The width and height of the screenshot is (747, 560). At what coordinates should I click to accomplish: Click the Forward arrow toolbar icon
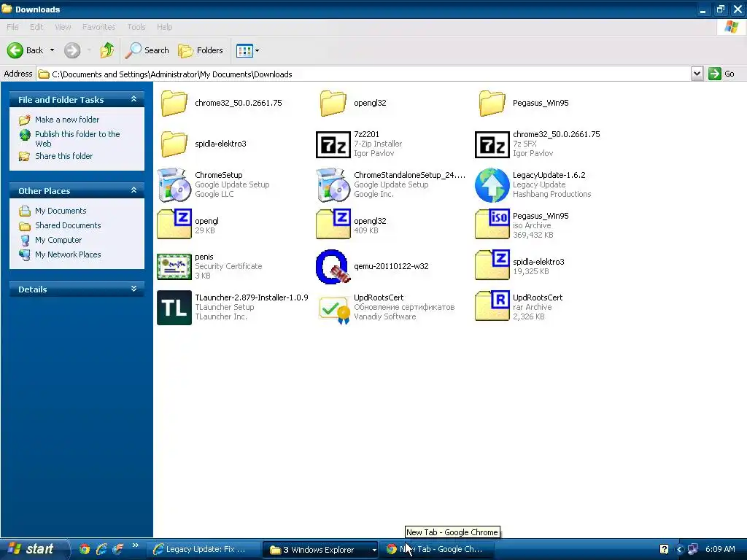[x=72, y=50]
